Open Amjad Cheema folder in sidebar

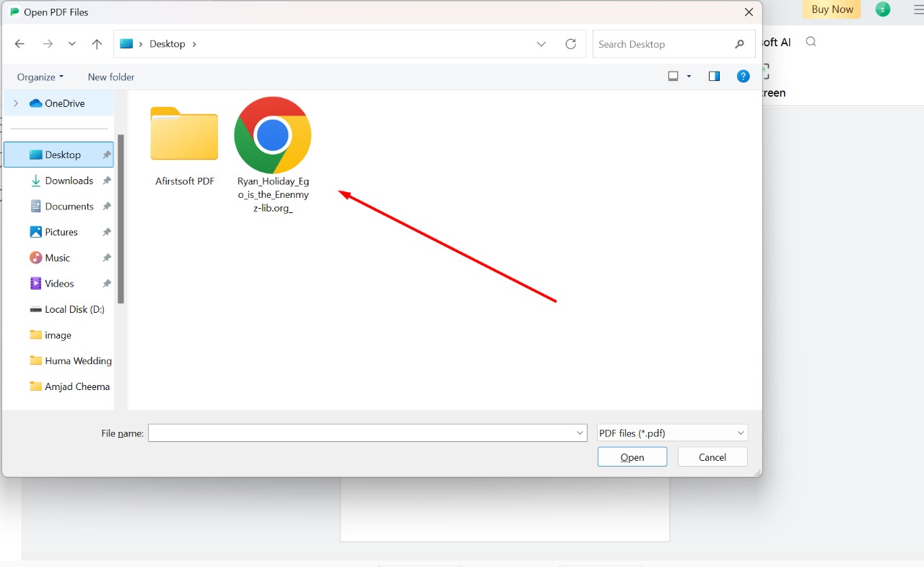77,386
